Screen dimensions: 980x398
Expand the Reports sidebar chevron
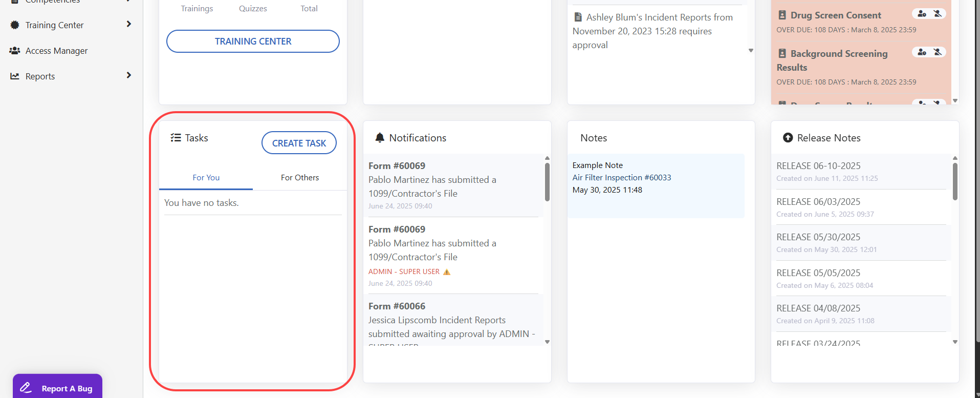coord(128,76)
